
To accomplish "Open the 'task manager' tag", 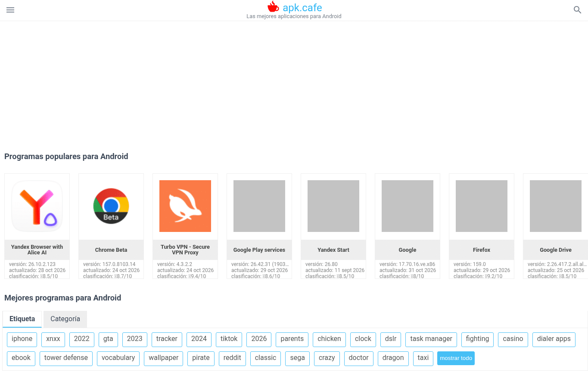I will tap(431, 339).
